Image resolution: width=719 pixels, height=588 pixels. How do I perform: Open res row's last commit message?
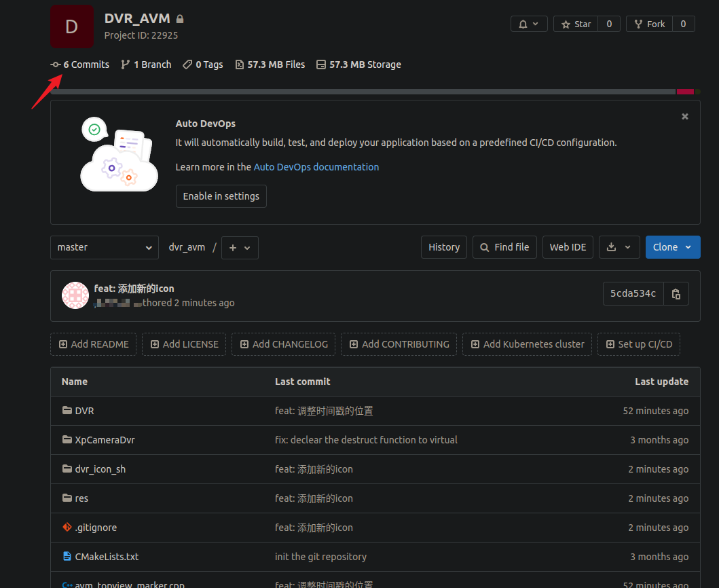tap(314, 498)
